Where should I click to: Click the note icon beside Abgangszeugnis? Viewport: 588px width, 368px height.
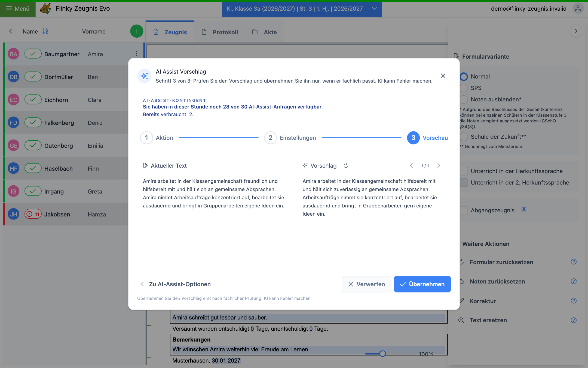[524, 210]
